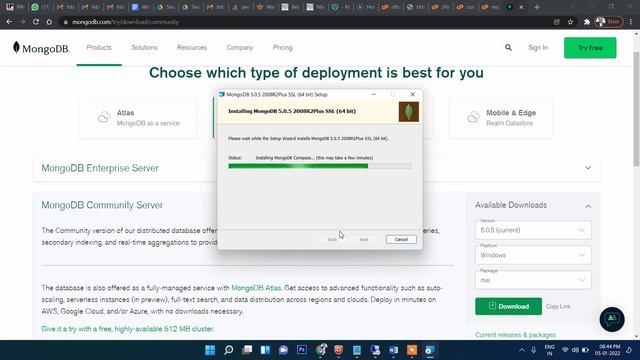Open the Platform dropdown Windows
The height and width of the screenshot is (360, 640).
point(533,255)
